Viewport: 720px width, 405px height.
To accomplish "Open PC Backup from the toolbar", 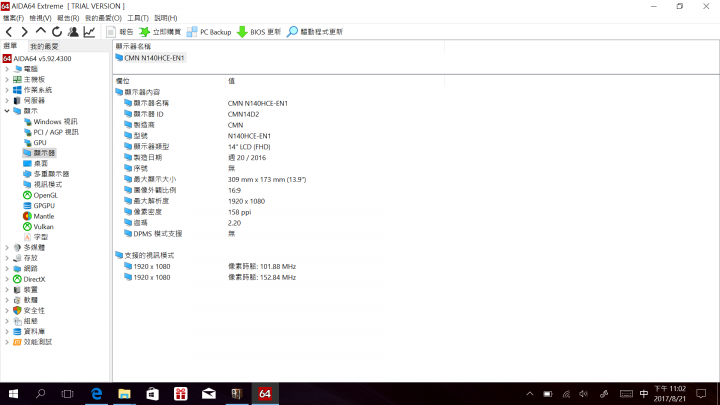I will [209, 32].
